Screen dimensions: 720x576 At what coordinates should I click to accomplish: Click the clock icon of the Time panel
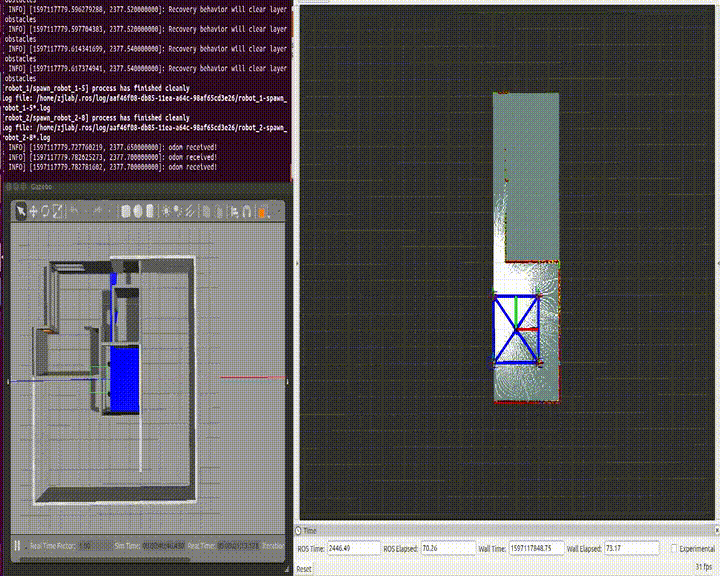pos(298,531)
